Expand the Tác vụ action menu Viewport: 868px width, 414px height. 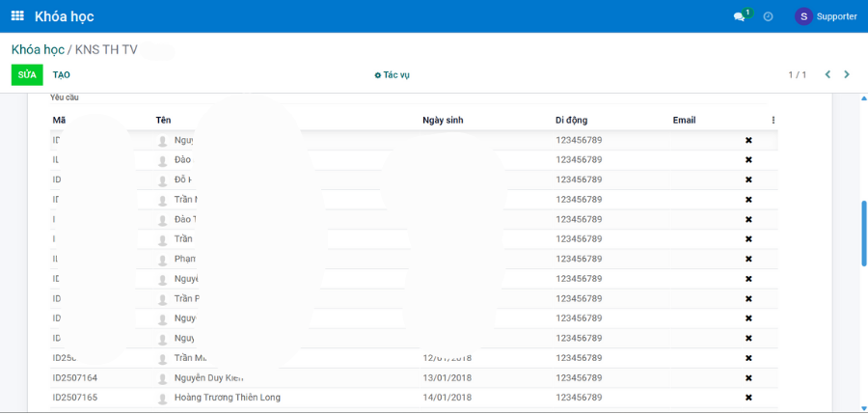point(393,75)
